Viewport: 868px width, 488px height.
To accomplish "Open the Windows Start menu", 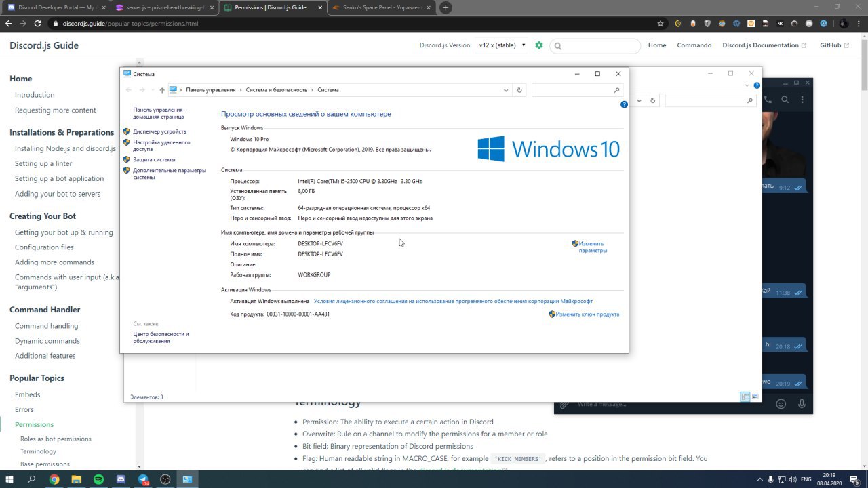I will tap(11, 479).
